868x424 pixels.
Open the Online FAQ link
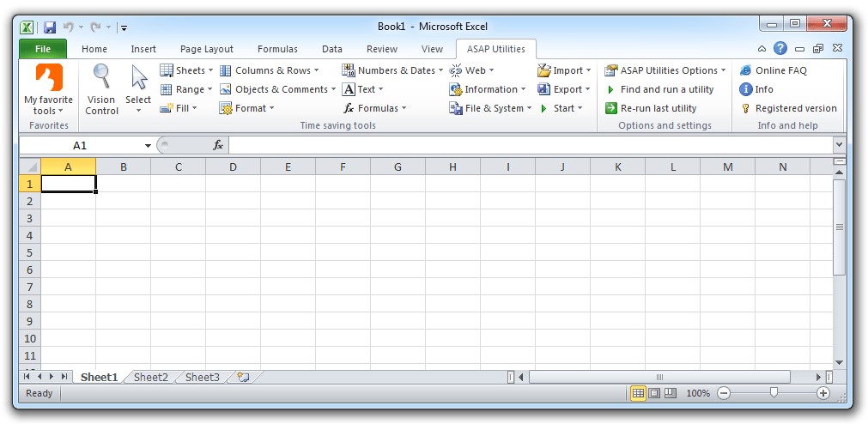(774, 70)
